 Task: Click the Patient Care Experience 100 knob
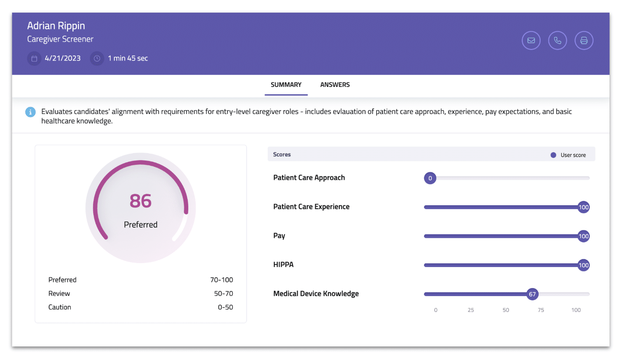(x=583, y=207)
